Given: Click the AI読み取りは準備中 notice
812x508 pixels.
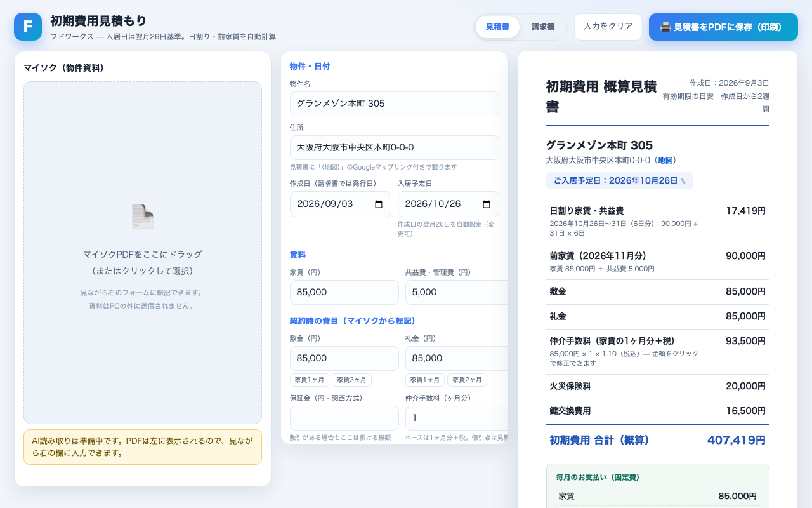Looking at the screenshot, I should (x=143, y=447).
